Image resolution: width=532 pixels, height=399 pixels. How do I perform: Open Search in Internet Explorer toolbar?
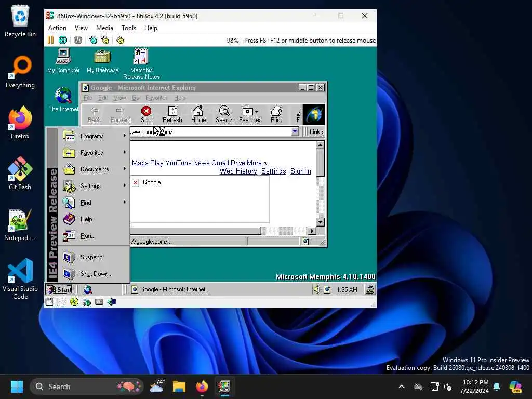coord(224,114)
